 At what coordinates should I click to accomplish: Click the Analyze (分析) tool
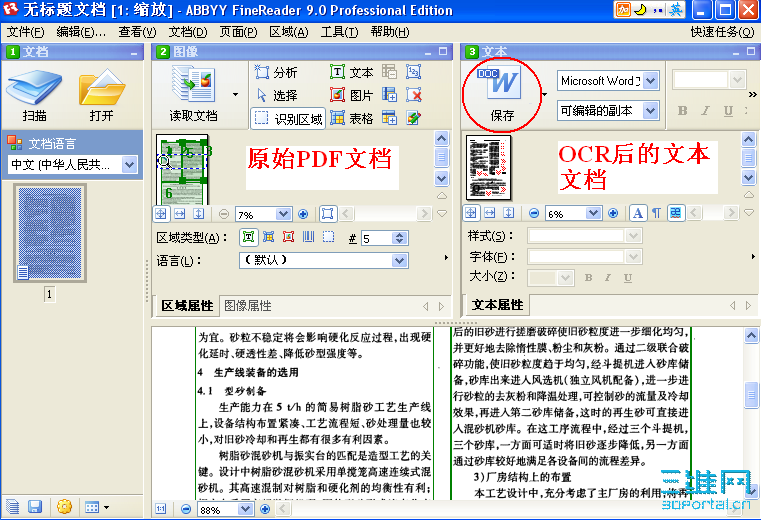(276, 72)
